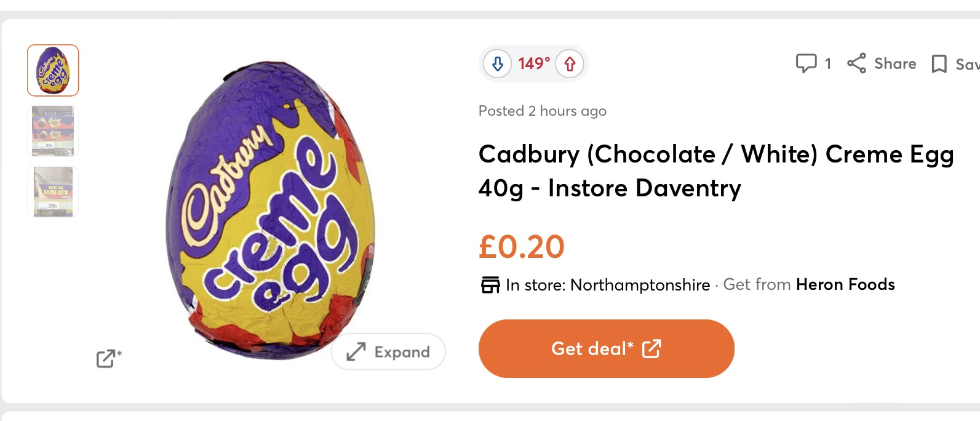Expand the product image
This screenshot has width=980, height=421.
coord(388,352)
